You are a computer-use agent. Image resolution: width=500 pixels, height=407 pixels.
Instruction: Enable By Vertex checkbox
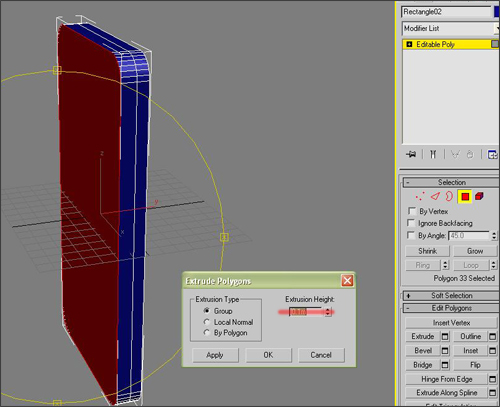[x=412, y=211]
